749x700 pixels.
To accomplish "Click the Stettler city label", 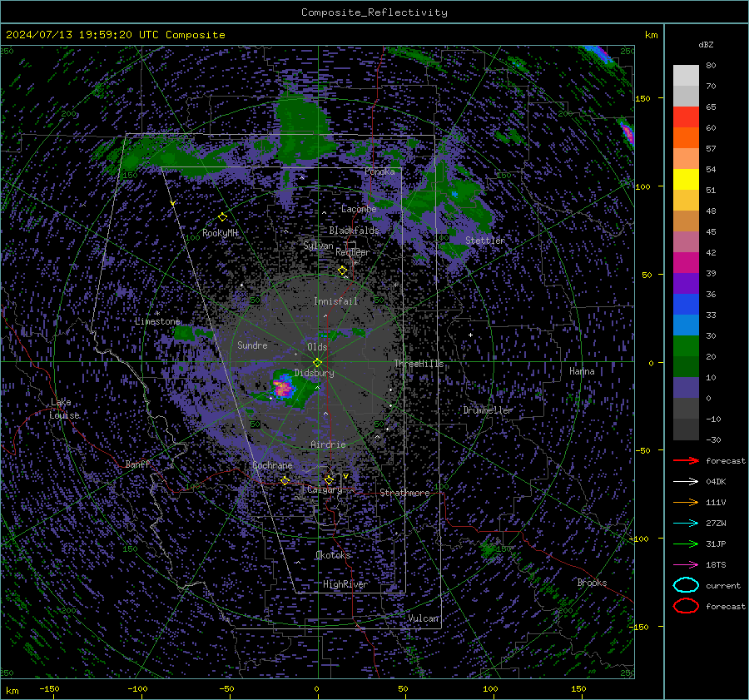I will pos(485,241).
